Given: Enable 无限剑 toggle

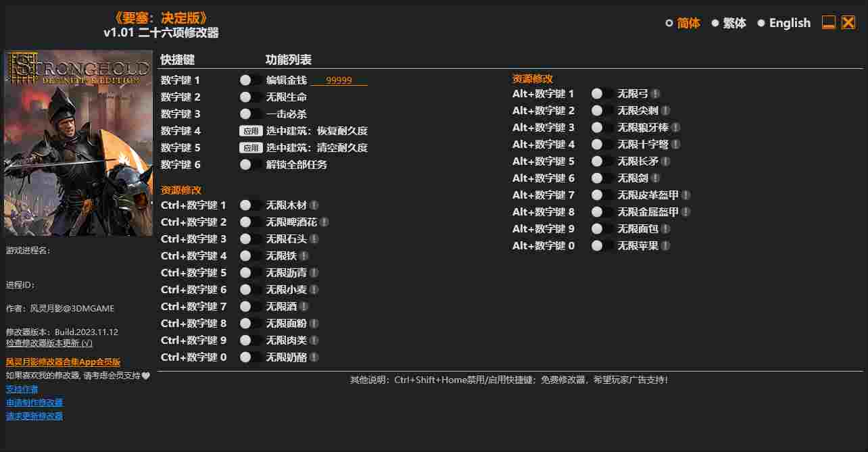Looking at the screenshot, I should click(x=602, y=178).
